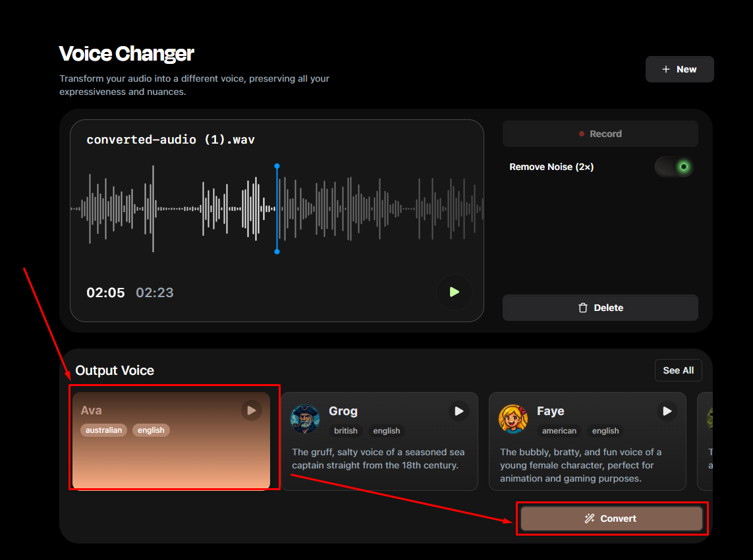The height and width of the screenshot is (560, 753).
Task: Click the english tag on Ava
Action: click(151, 430)
